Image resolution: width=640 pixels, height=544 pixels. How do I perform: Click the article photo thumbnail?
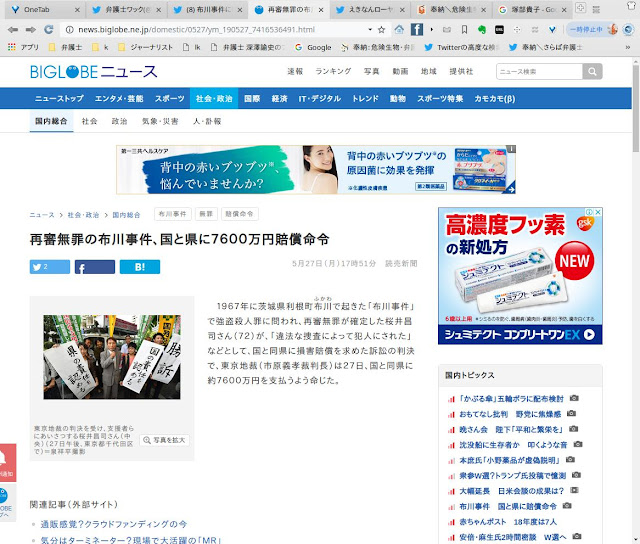(x=112, y=357)
